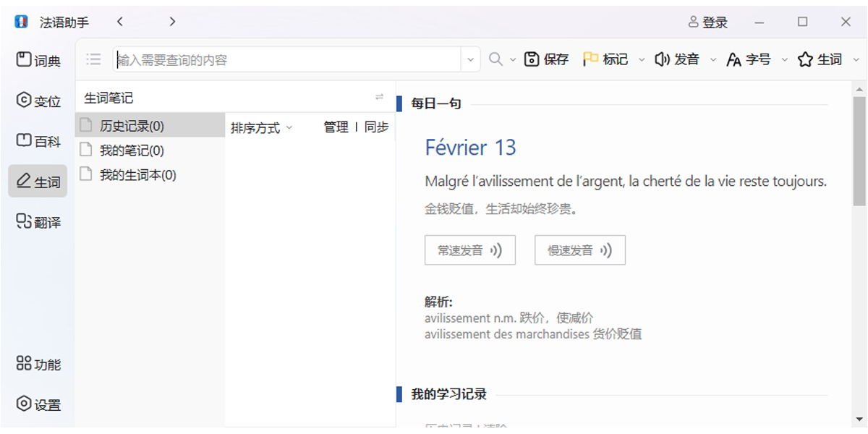Click the search magnifier icon
This screenshot has width=868, height=434.
point(495,59)
